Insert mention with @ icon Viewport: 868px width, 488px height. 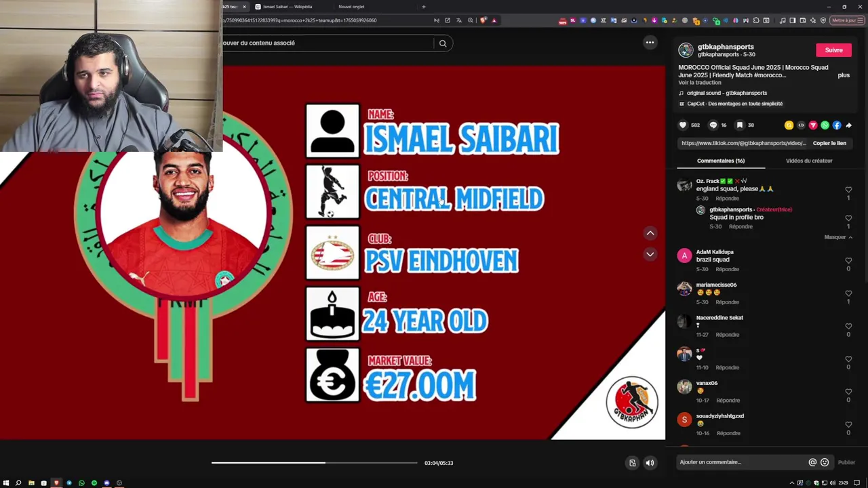click(812, 462)
